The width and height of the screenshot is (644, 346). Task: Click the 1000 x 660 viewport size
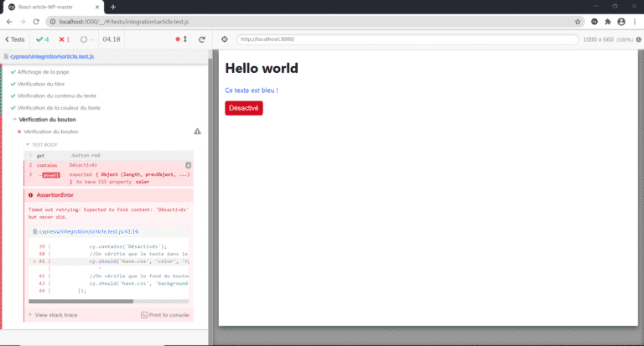coord(598,39)
